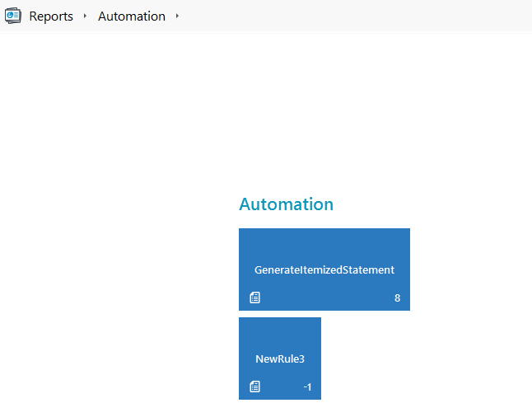Screen dimensions: 532x417
Task: Open the Reports breadcrumb item
Action: pyautogui.click(x=51, y=16)
